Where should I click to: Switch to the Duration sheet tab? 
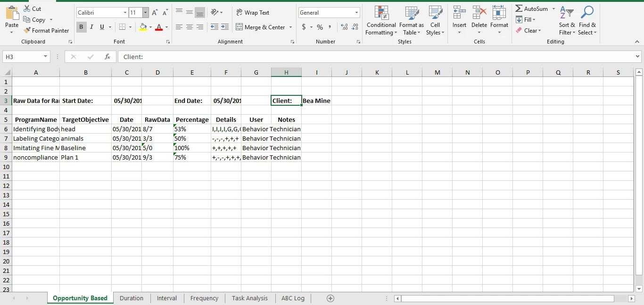pyautogui.click(x=132, y=298)
